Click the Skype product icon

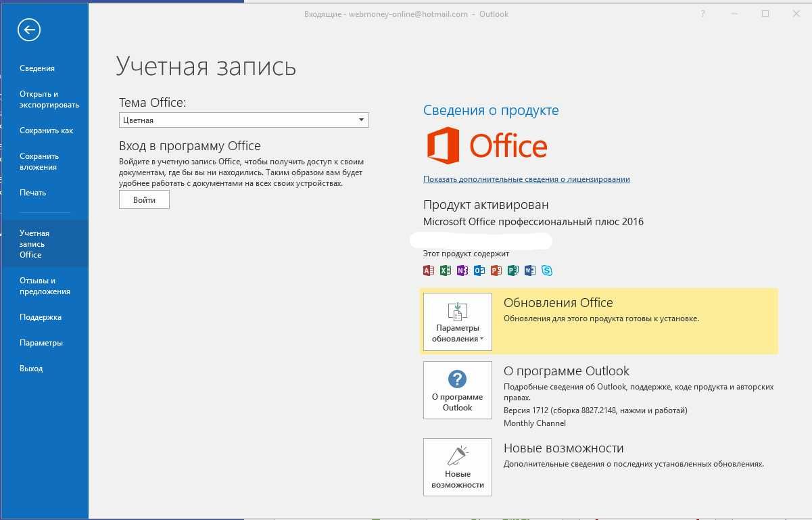pyautogui.click(x=547, y=270)
